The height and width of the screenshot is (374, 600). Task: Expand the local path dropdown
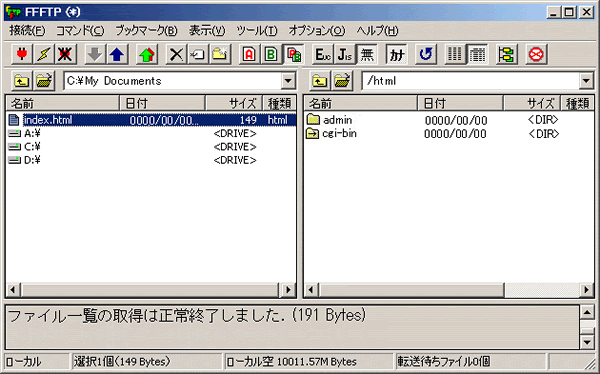coord(288,81)
